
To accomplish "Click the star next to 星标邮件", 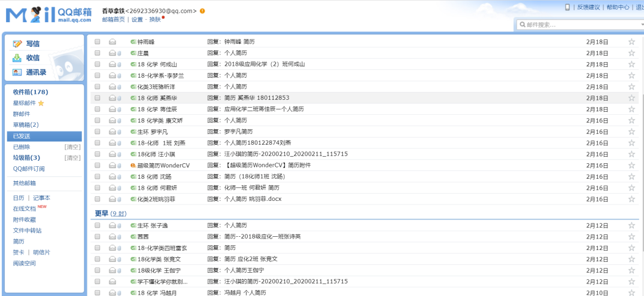I will pos(41,103).
